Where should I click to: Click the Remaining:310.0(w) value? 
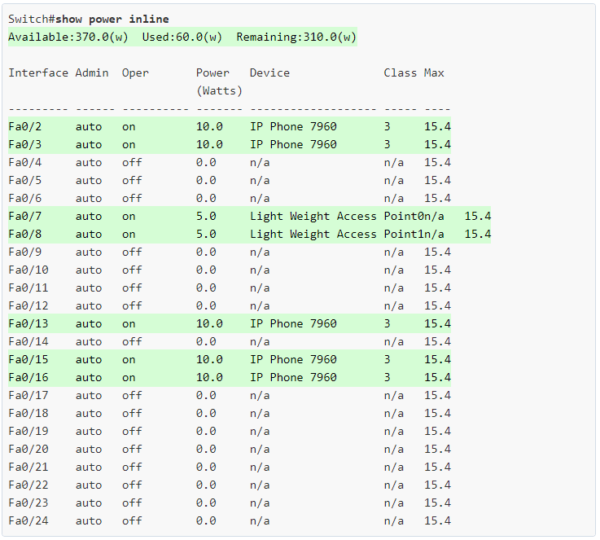[x=296, y=37]
